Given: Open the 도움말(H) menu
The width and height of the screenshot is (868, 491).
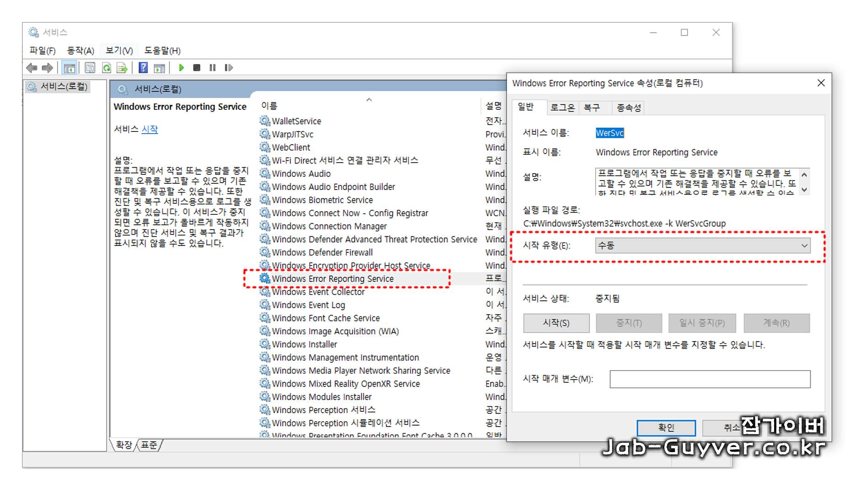Looking at the screenshot, I should coord(163,50).
